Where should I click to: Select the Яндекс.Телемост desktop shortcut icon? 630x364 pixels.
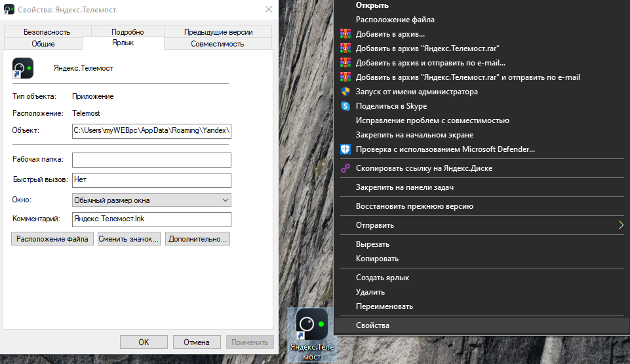coord(312,335)
